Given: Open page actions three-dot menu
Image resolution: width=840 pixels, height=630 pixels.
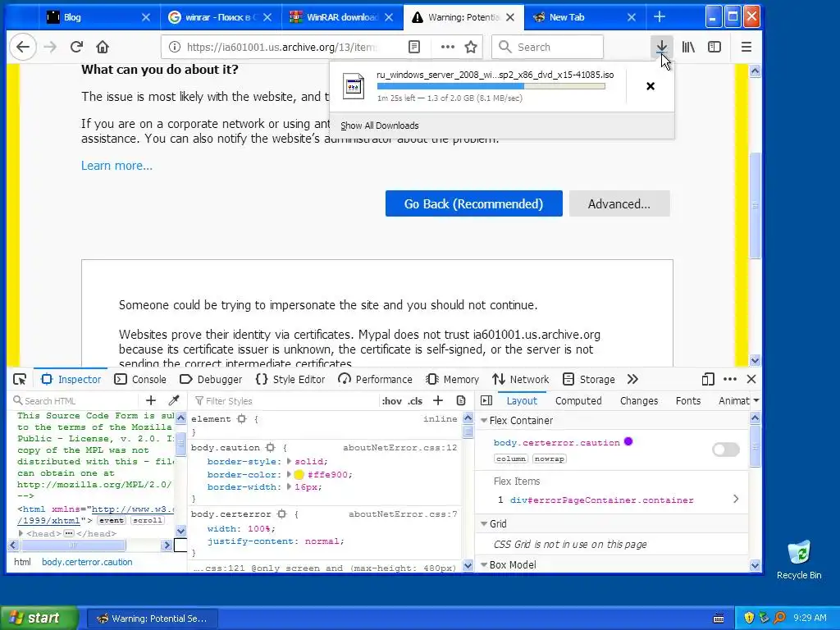Looking at the screenshot, I should pos(448,47).
